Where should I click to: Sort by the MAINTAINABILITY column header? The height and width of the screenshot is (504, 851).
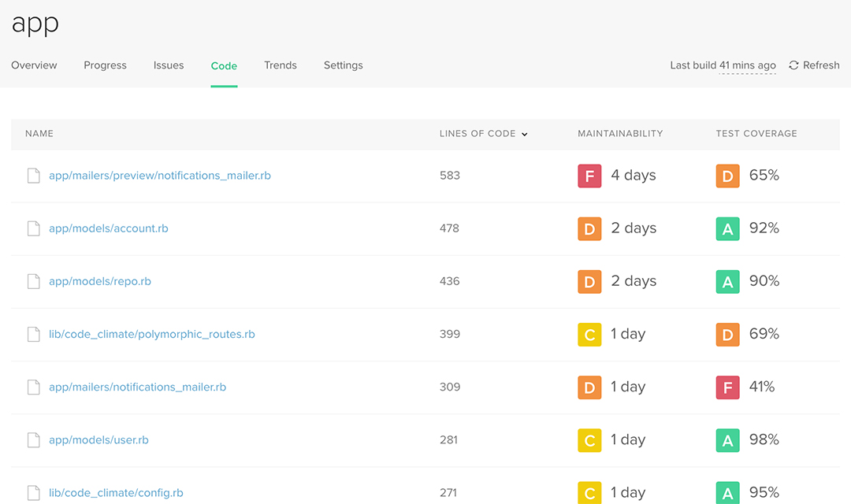[620, 133]
